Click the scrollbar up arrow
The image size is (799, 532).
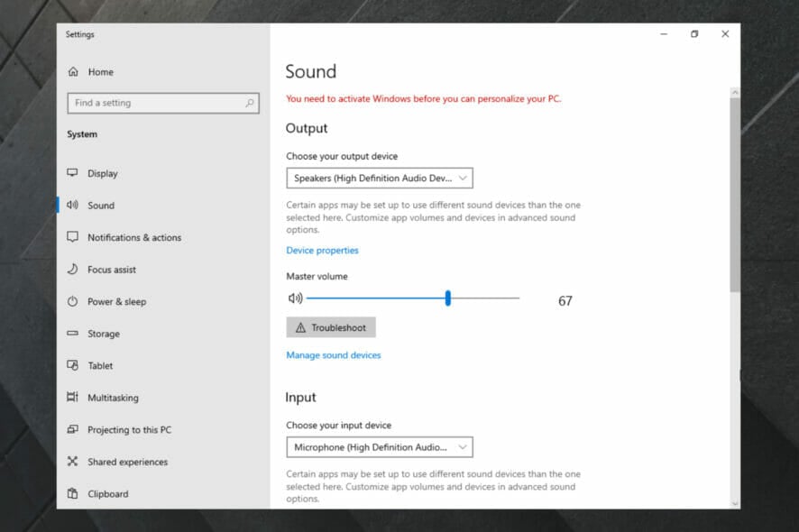tap(734, 92)
